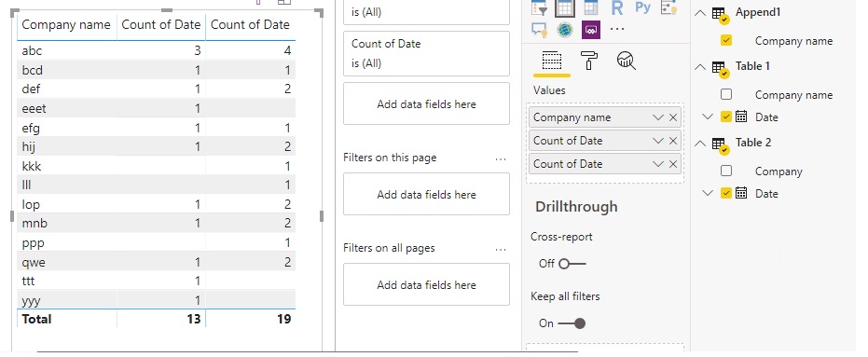
Task: Remove Company name from Values
Action: click(x=673, y=117)
